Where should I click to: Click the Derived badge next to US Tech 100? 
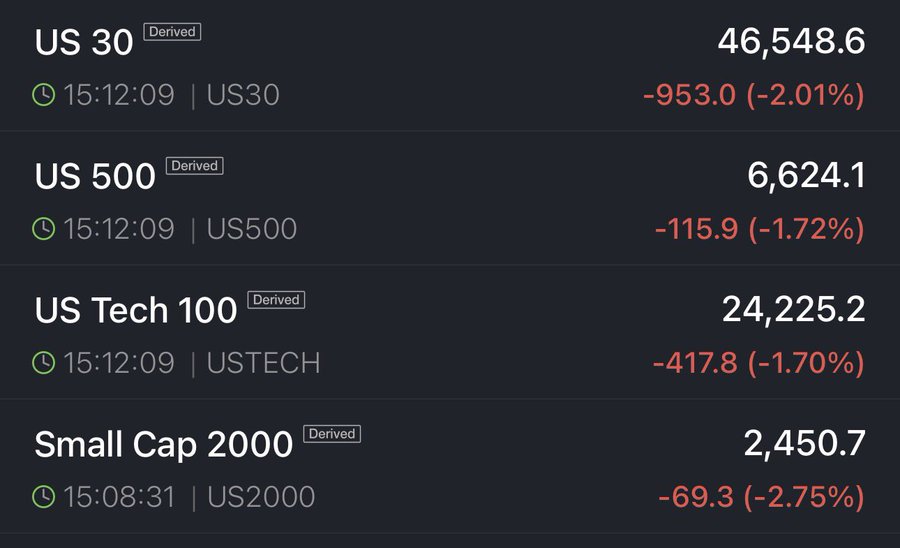[276, 300]
